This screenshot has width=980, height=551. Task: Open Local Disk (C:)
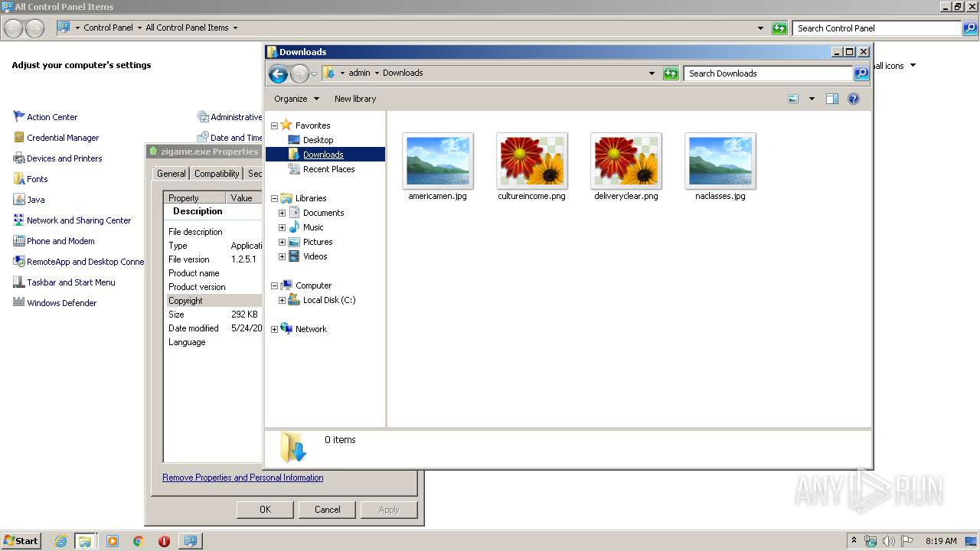point(329,300)
